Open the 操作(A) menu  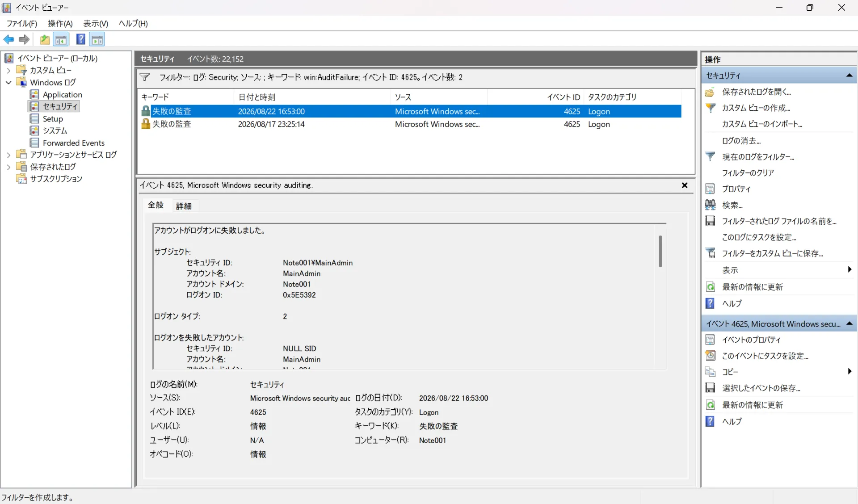pyautogui.click(x=60, y=24)
